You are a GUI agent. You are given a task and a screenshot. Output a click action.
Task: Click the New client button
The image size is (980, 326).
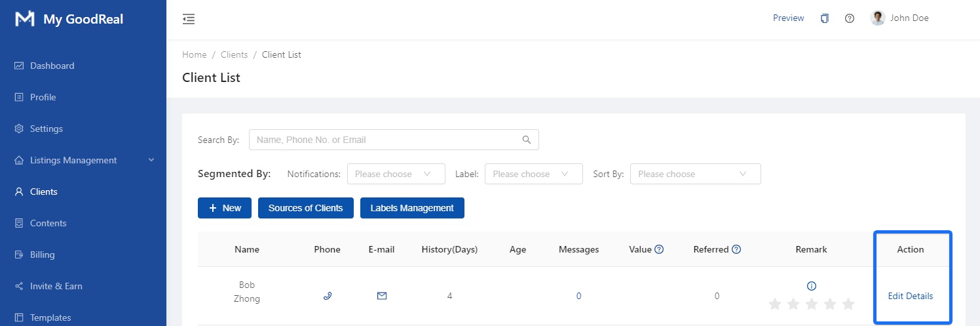[x=225, y=208]
